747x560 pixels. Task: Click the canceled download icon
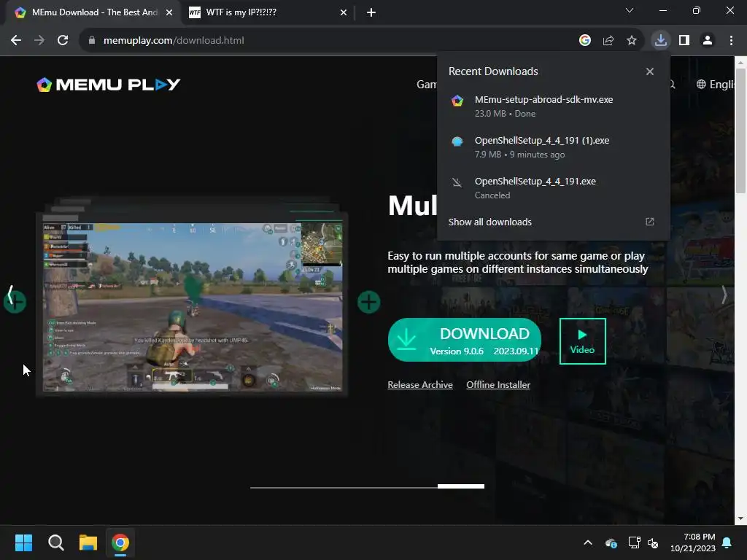click(457, 182)
